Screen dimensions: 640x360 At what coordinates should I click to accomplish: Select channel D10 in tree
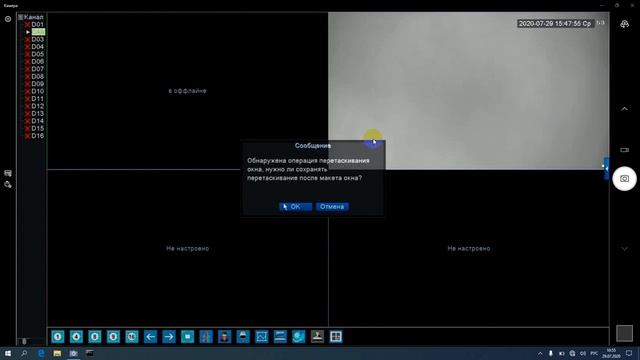click(37, 91)
